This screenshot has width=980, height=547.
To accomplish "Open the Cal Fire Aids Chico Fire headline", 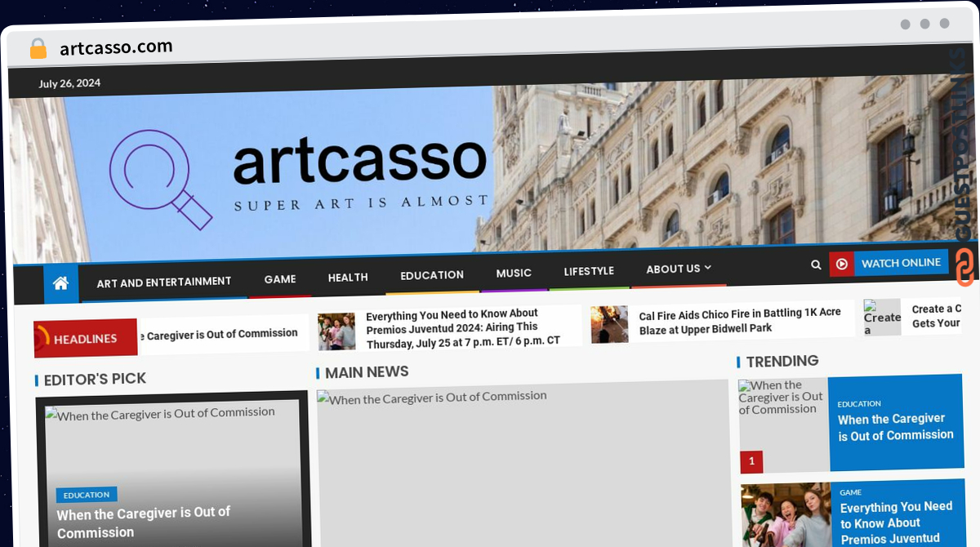I will tap(740, 321).
